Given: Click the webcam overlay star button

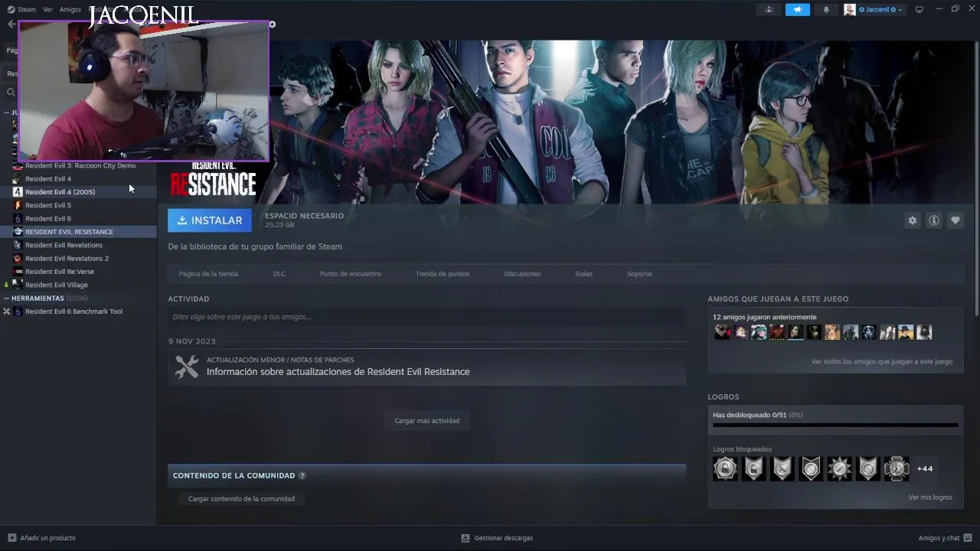Looking at the screenshot, I should 272,24.
